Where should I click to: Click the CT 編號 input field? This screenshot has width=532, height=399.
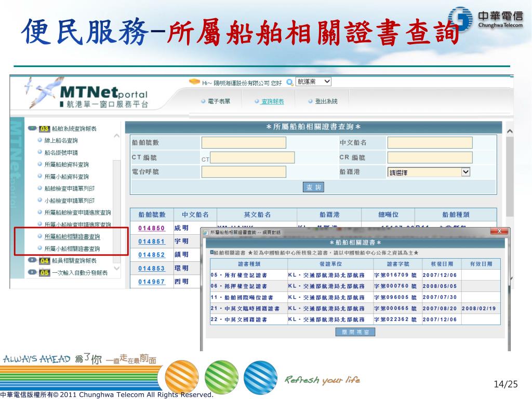point(252,157)
